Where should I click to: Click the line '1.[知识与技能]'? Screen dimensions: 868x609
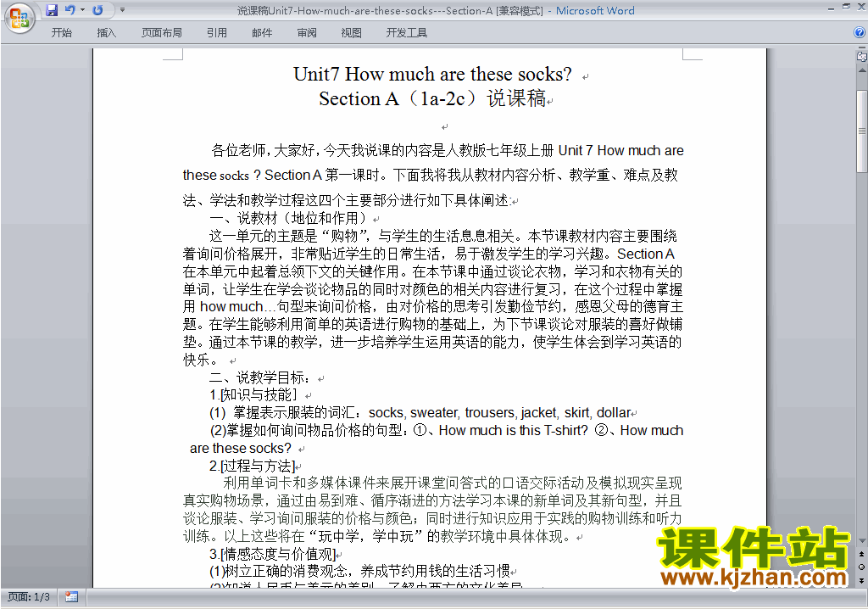coord(253,395)
